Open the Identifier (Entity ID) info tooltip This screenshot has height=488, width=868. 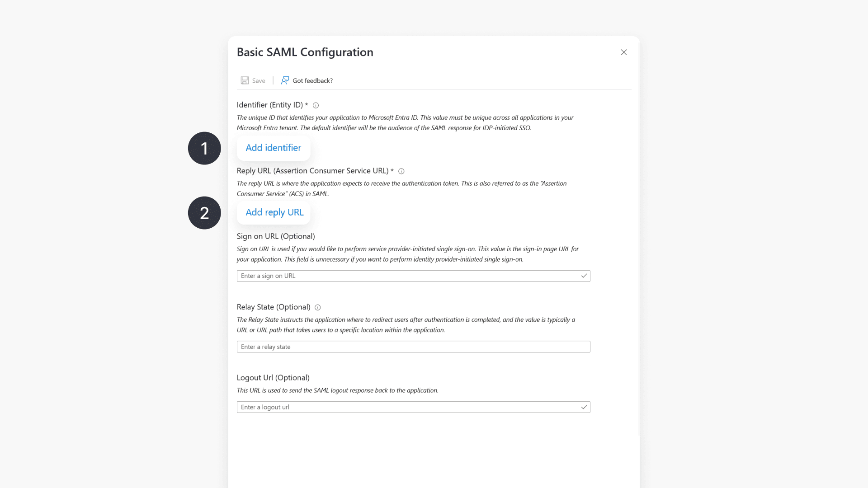pos(316,105)
